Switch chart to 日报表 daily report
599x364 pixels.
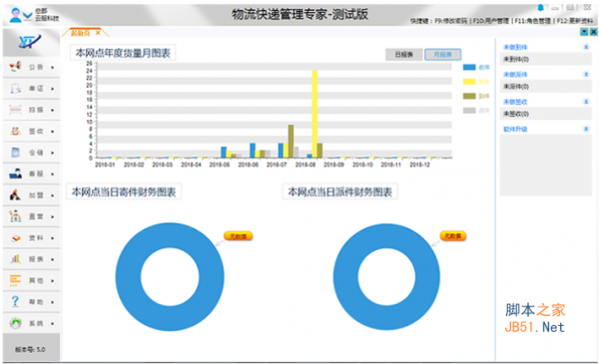pos(404,55)
